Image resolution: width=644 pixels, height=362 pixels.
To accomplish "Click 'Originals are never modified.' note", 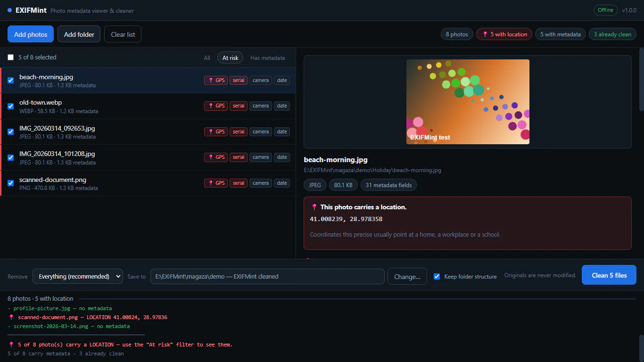I will click(x=540, y=275).
